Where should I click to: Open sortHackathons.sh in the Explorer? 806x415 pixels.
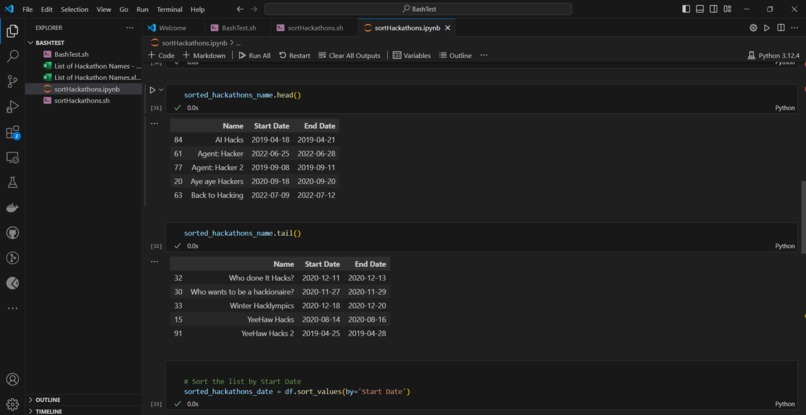tap(83, 100)
